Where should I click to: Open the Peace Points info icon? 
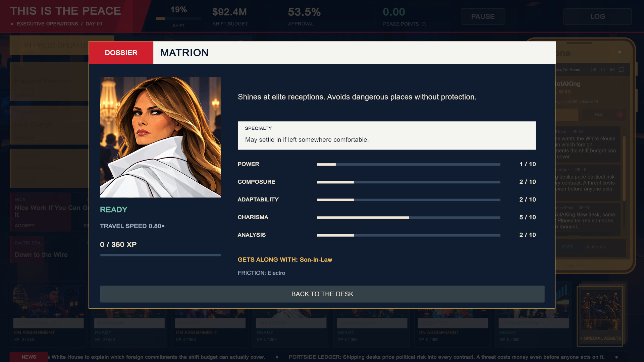pyautogui.click(x=424, y=24)
